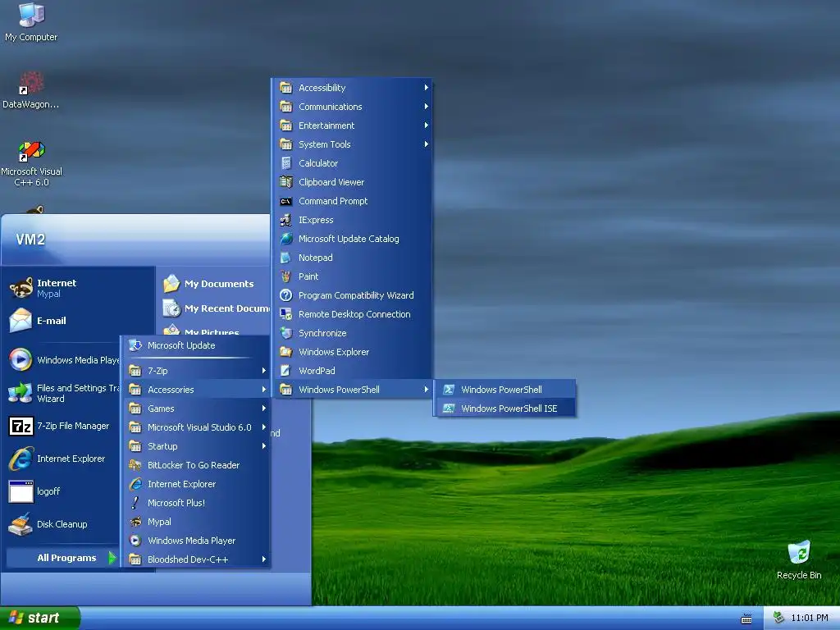Click the Remote Desktop Connection icon
This screenshot has height=630, width=840.
(286, 314)
